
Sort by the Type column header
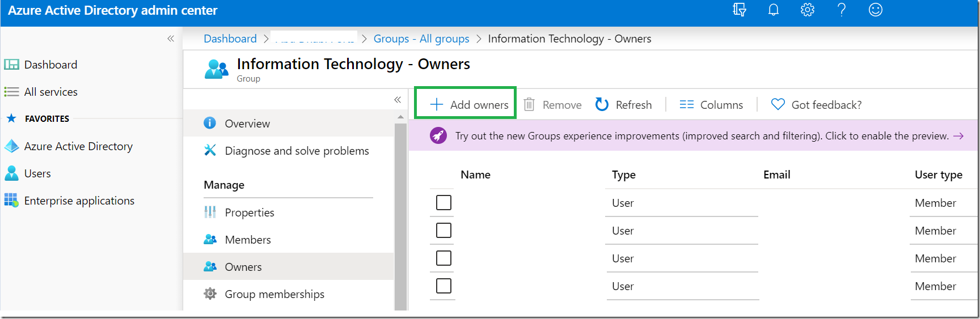click(x=624, y=175)
